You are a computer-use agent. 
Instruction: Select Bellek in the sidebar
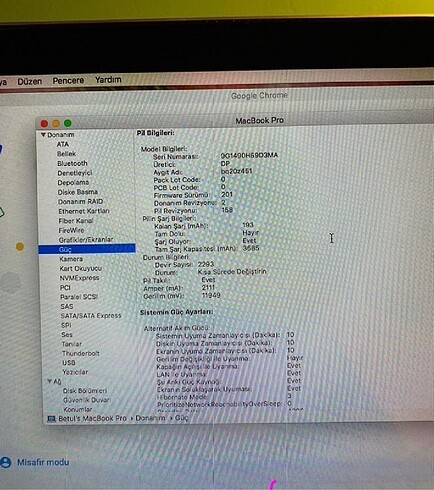pos(66,154)
